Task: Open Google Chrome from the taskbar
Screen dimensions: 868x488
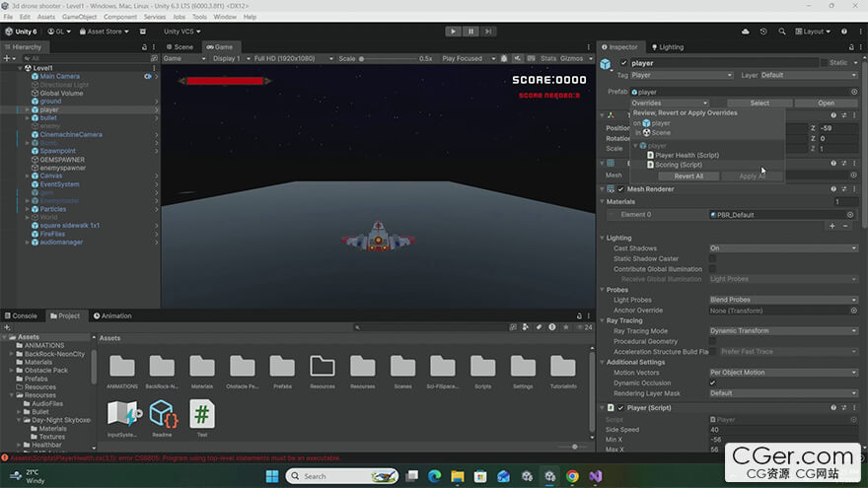Action: [x=572, y=476]
